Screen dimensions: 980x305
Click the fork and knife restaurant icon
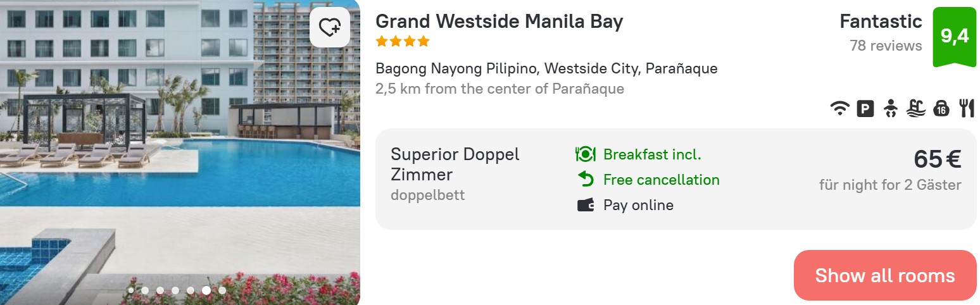coord(966,109)
